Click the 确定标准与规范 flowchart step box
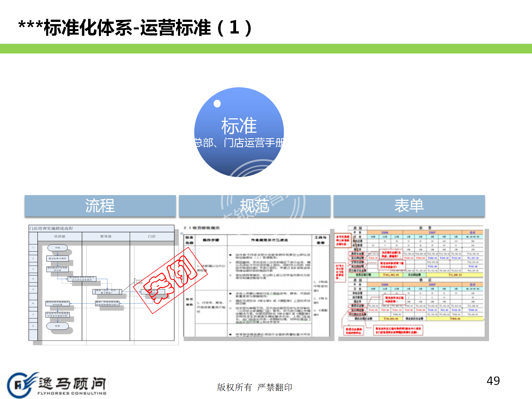 (57, 259)
